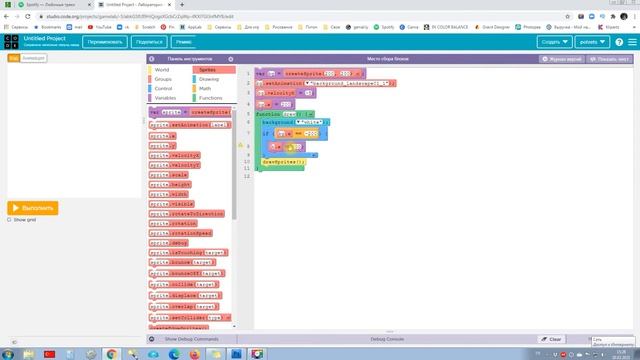
Task: Select the World category
Action: [x=162, y=70]
